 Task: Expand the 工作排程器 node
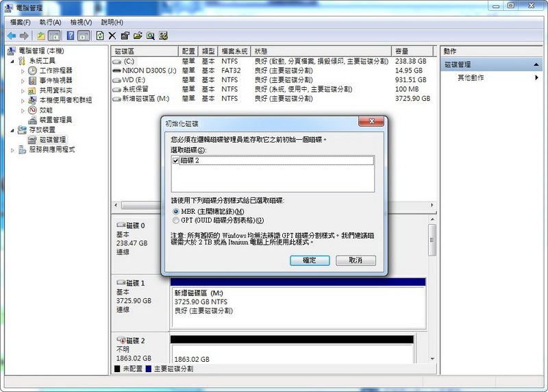point(23,71)
